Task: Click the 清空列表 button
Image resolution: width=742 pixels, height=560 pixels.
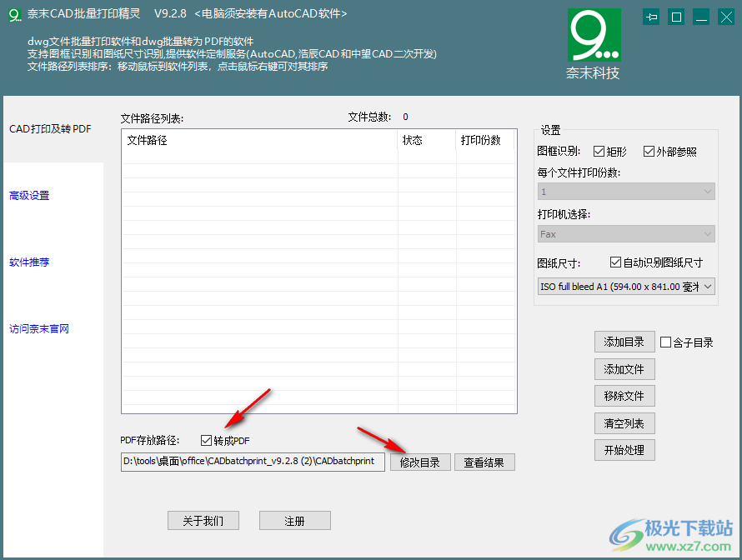Action: click(624, 423)
